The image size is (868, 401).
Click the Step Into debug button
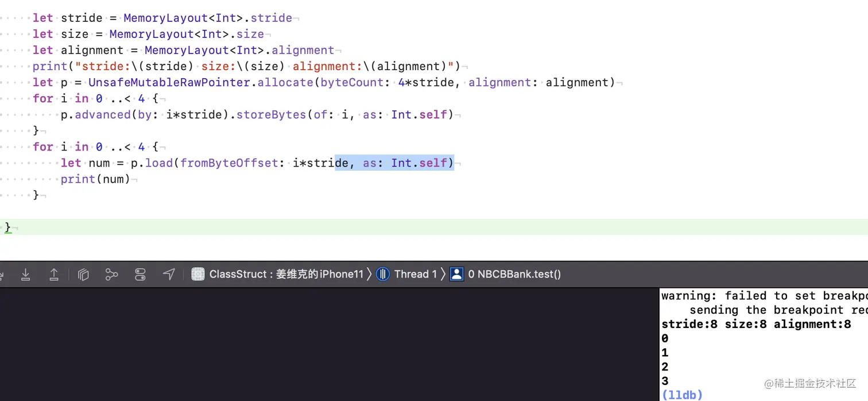(x=26, y=275)
